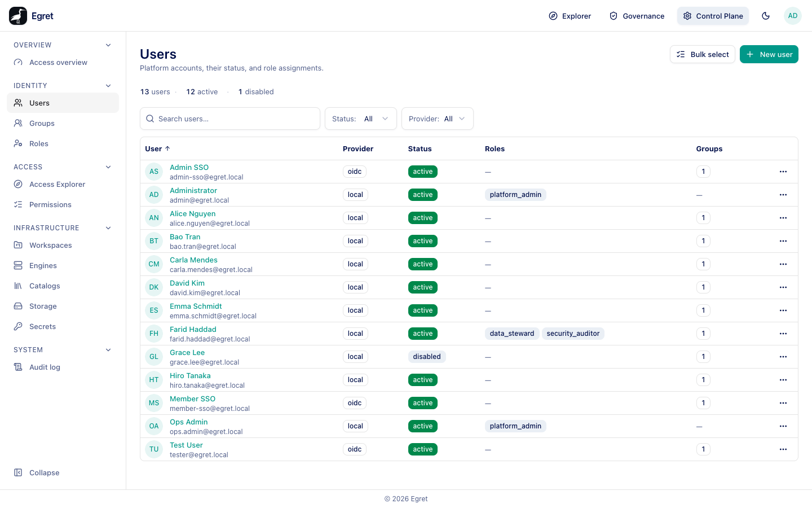Open Groups in sidebar
Image resolution: width=812 pixels, height=508 pixels.
click(63, 124)
